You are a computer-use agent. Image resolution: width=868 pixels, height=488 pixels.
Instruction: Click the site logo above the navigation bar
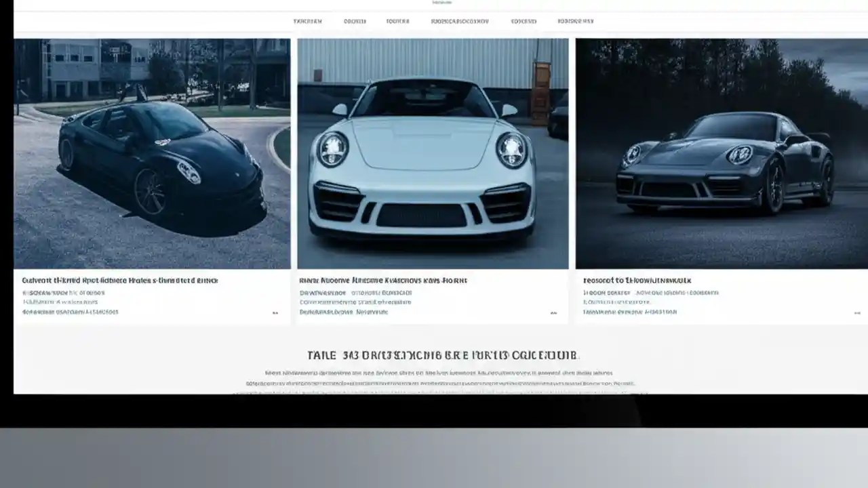441,3
